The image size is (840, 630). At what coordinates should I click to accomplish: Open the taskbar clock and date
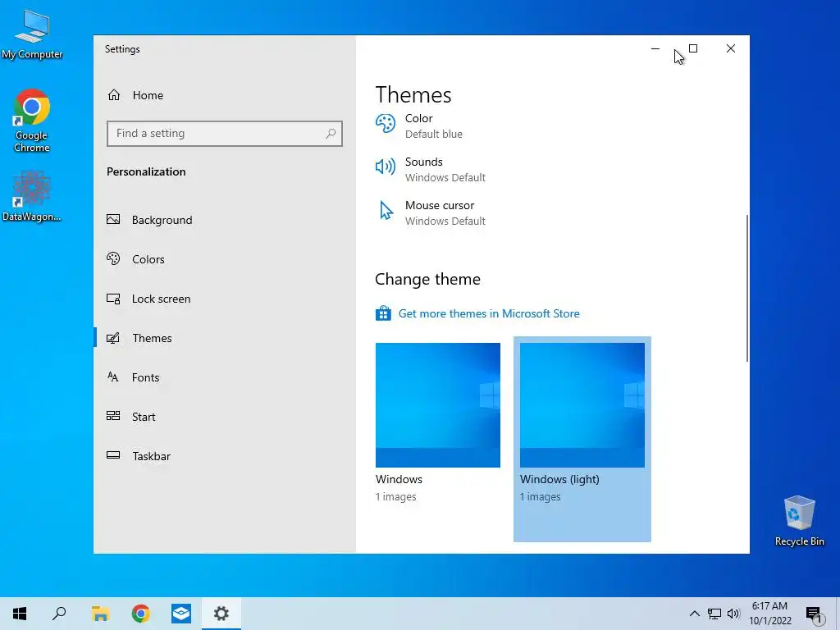769,614
